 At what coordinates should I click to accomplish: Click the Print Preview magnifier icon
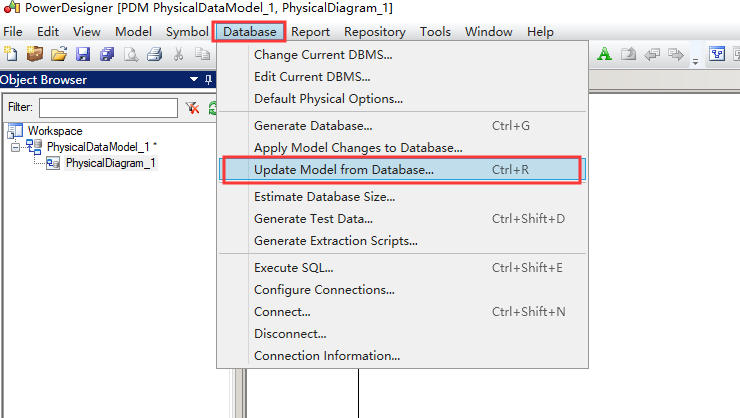coord(131,54)
